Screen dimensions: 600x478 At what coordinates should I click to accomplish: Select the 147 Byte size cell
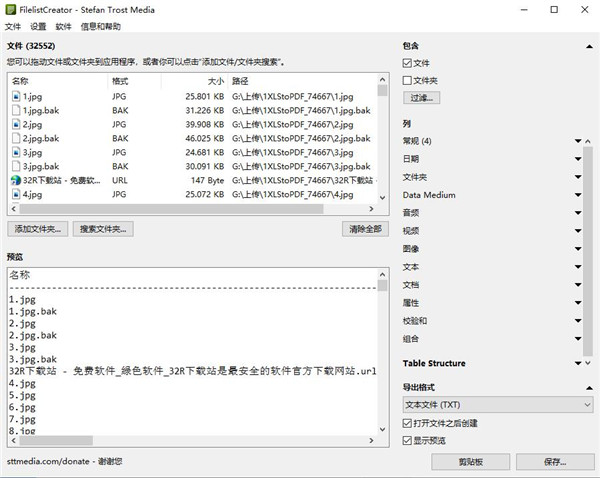point(207,180)
